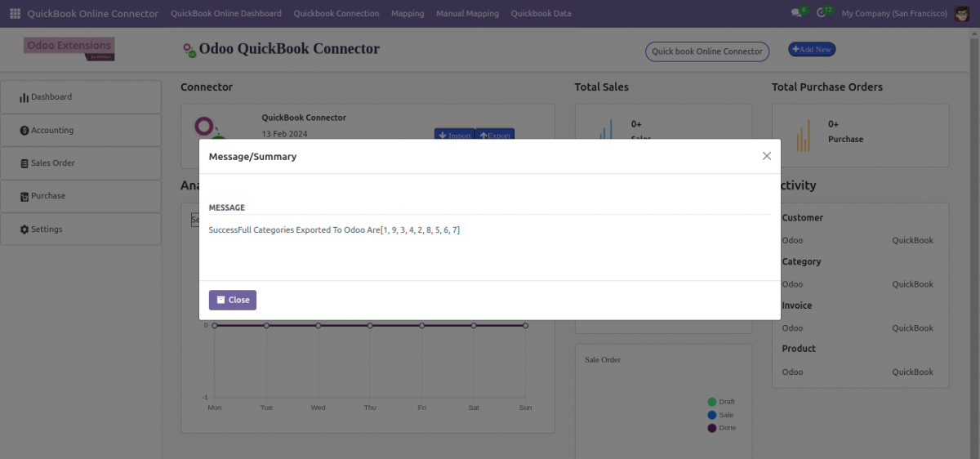Select Settings in the sidebar
Image resolution: width=980 pixels, height=459 pixels.
pyautogui.click(x=81, y=229)
